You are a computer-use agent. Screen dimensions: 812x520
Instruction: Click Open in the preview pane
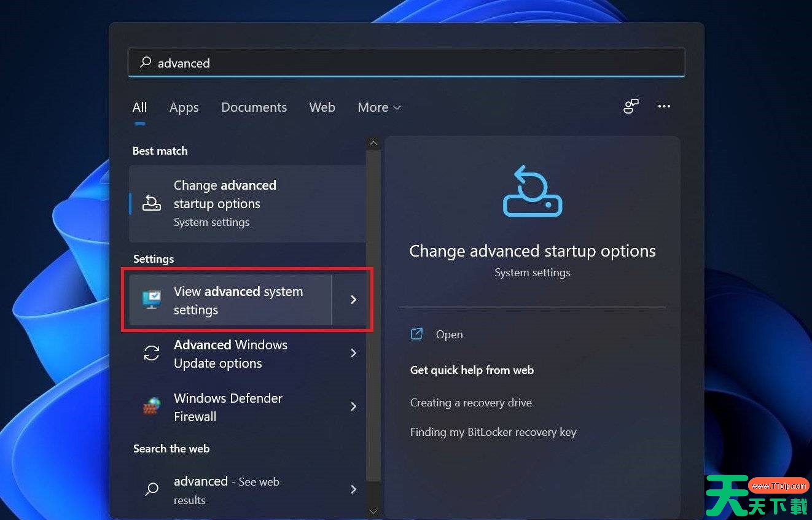pyautogui.click(x=449, y=335)
